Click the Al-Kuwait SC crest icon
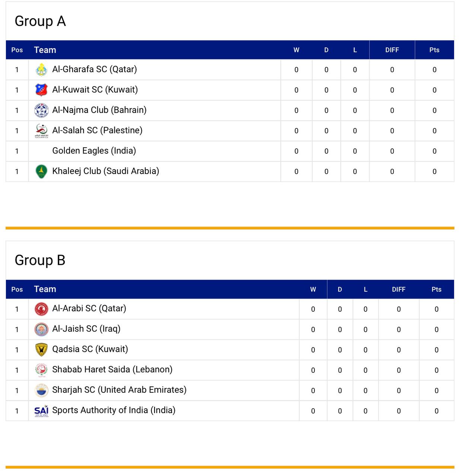The image size is (460, 476). pos(41,90)
